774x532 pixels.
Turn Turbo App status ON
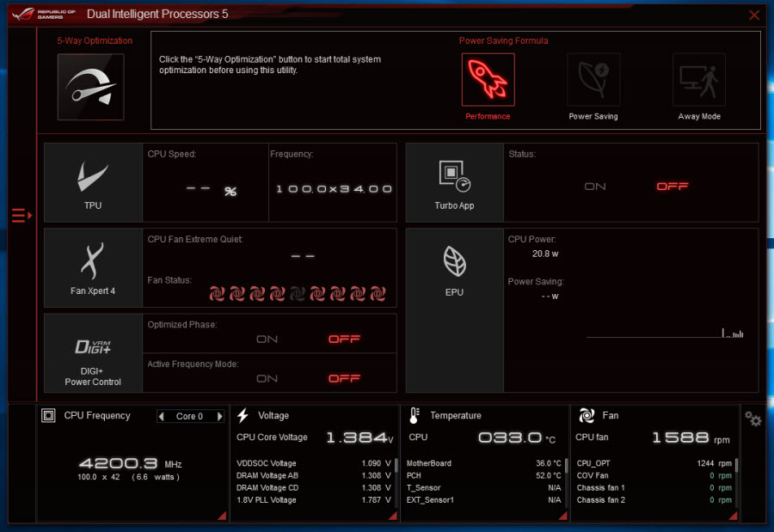point(595,187)
